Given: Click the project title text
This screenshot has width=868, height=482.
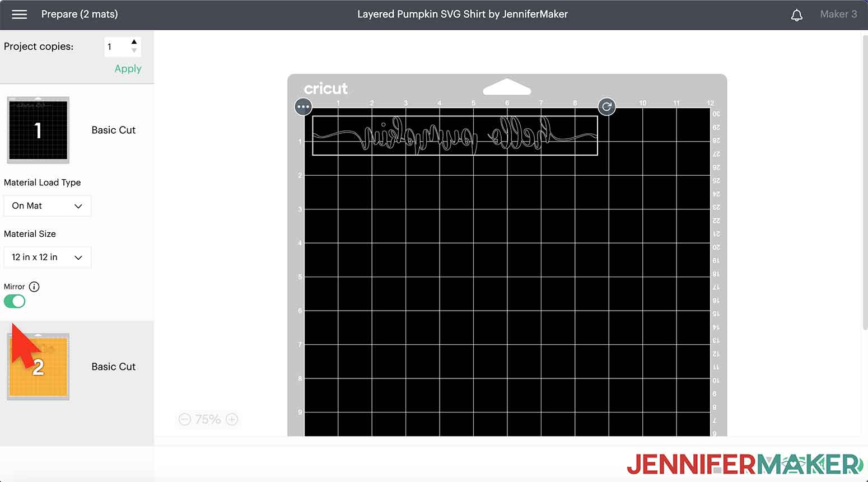Looking at the screenshot, I should click(x=463, y=15).
